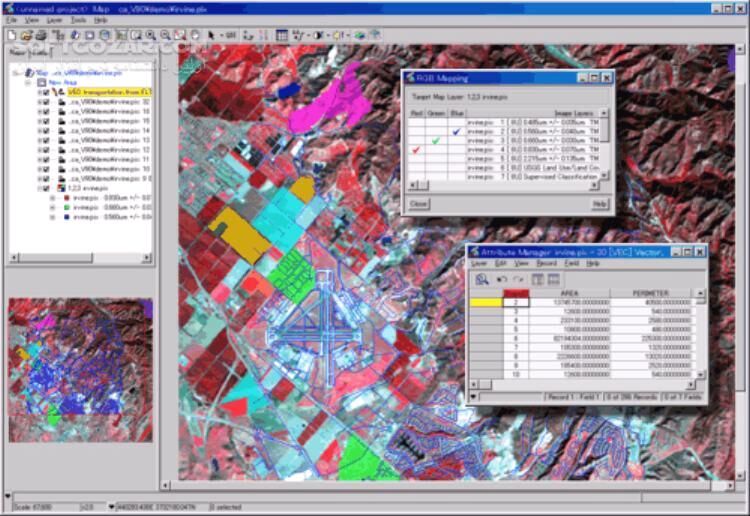Toggle visibility checkbox of irvine.pix layer 11
Viewport: 750px width, 516px height.
(46, 159)
